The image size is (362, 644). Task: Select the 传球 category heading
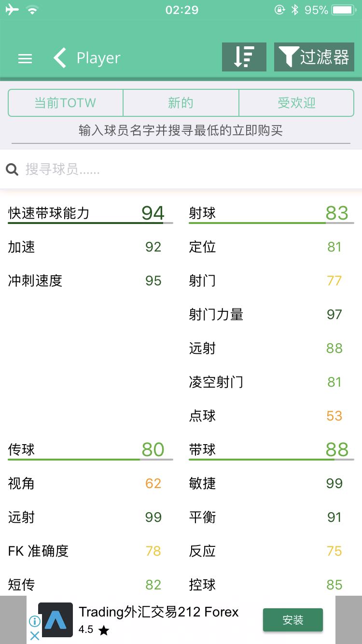tap(22, 449)
